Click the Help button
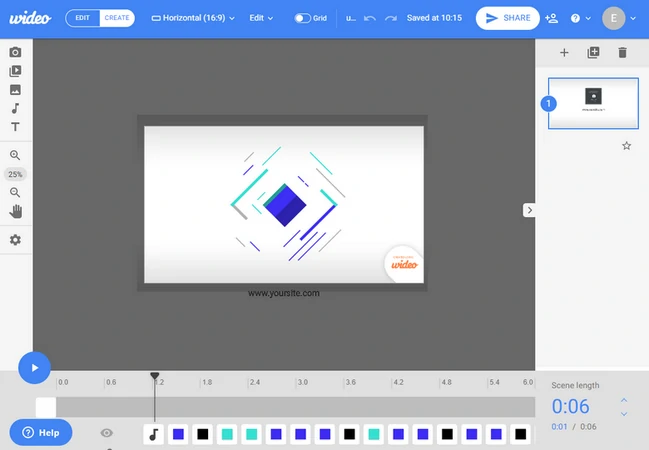The image size is (649, 450). [x=41, y=433]
